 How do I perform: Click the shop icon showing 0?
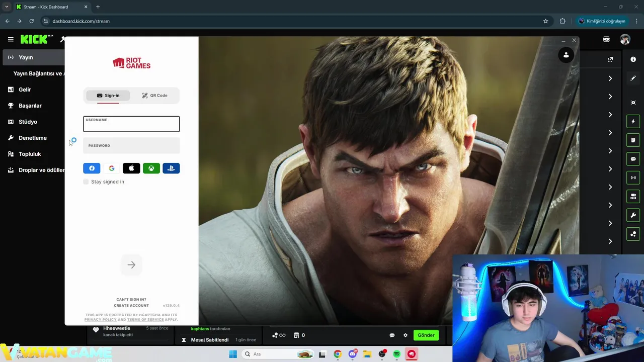coord(299,335)
